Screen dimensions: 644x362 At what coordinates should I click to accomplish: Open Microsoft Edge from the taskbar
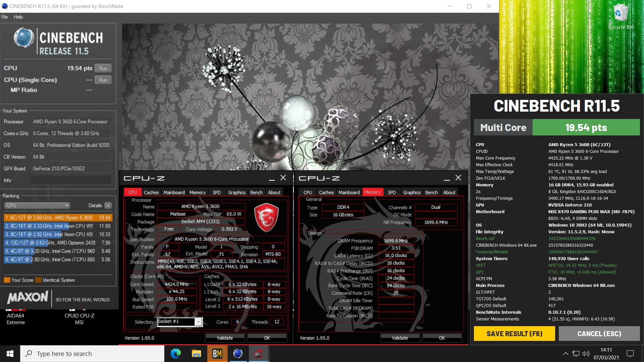[x=175, y=354]
